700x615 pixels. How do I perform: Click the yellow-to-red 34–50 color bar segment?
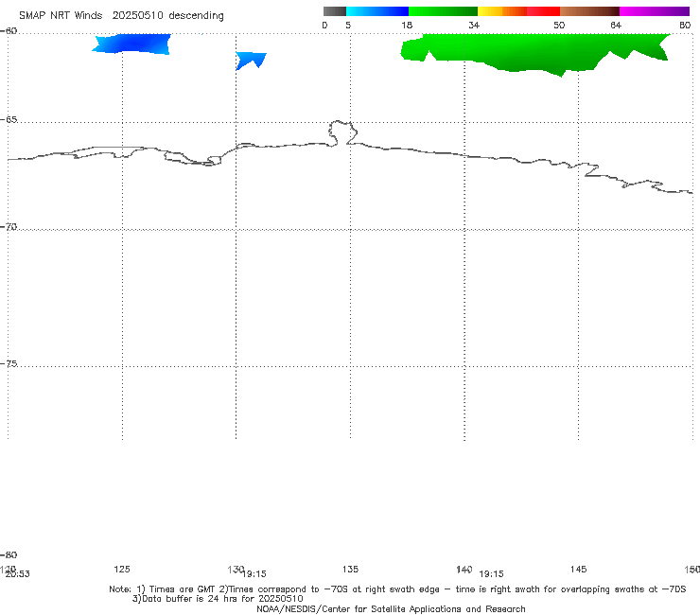point(518,11)
